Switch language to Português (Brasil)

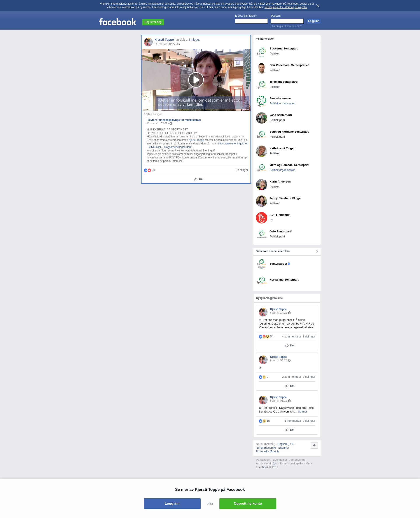click(x=267, y=451)
